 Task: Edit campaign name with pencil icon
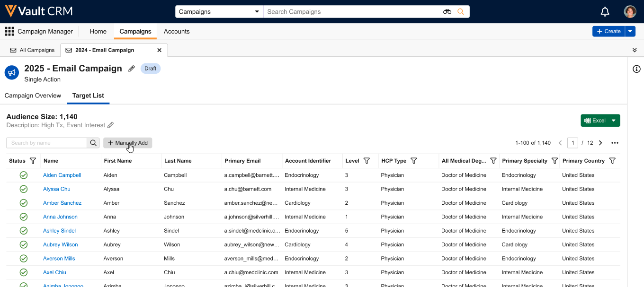[132, 69]
